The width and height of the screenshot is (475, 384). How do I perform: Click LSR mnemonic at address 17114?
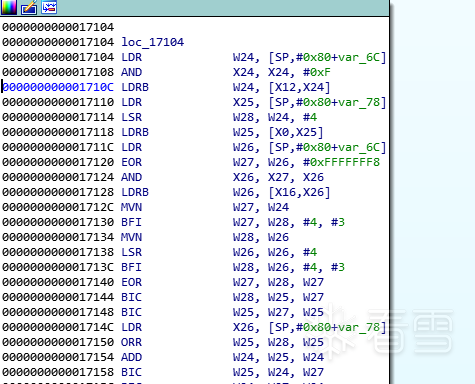pos(131,117)
